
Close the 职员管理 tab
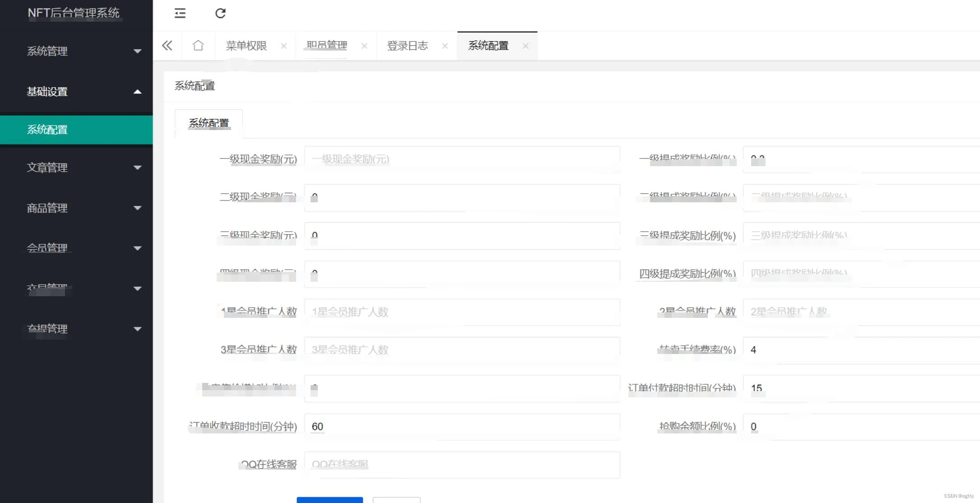click(364, 46)
